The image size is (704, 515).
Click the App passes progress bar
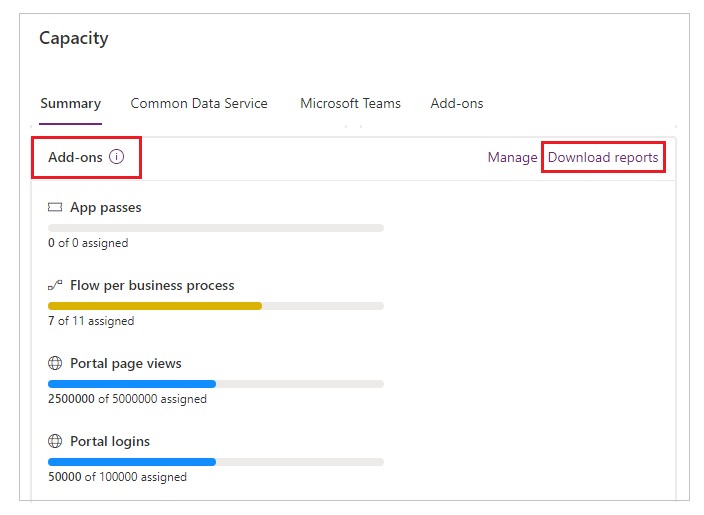[x=215, y=228]
